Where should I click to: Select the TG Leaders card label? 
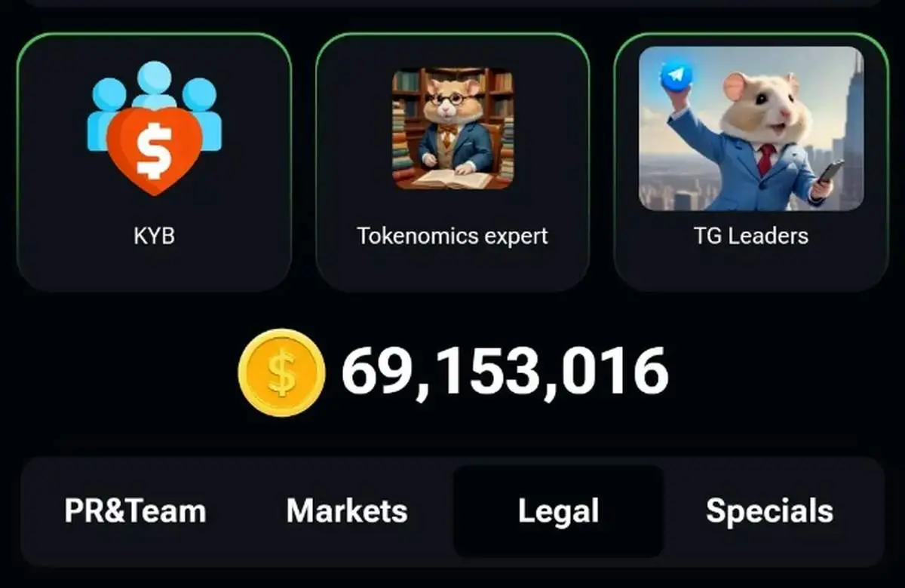tap(751, 236)
